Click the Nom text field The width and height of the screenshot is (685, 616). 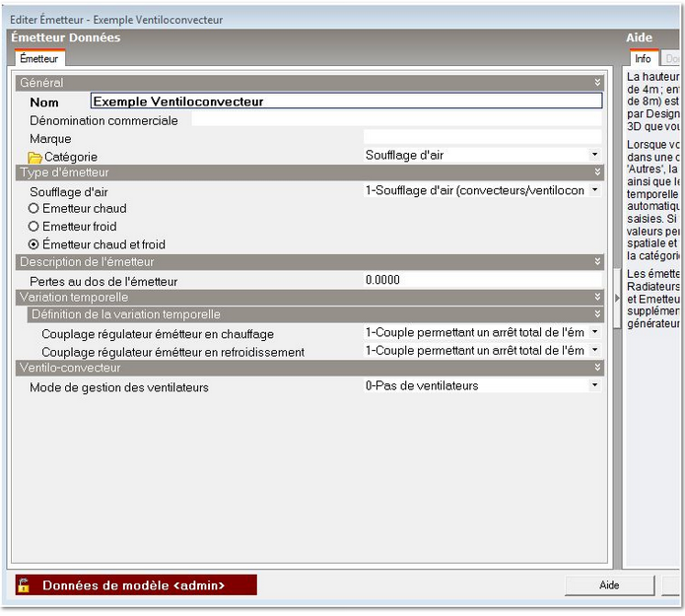[x=345, y=101]
